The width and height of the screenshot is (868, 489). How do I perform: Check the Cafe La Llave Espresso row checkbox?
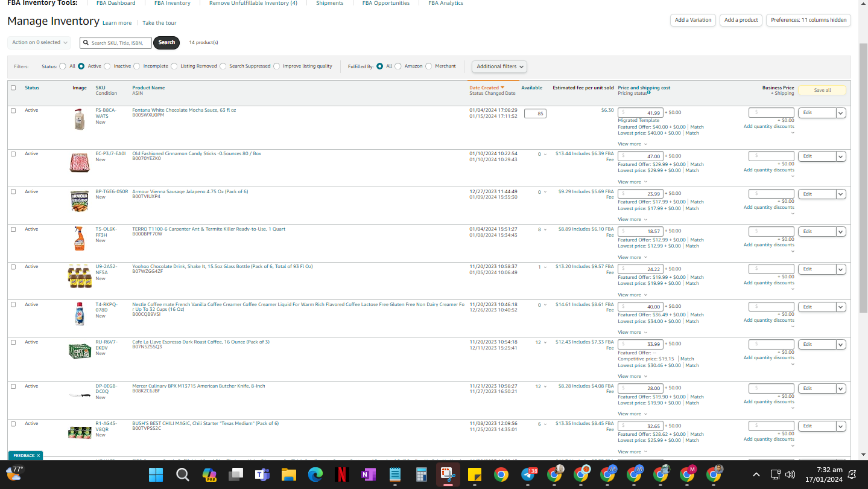point(13,342)
